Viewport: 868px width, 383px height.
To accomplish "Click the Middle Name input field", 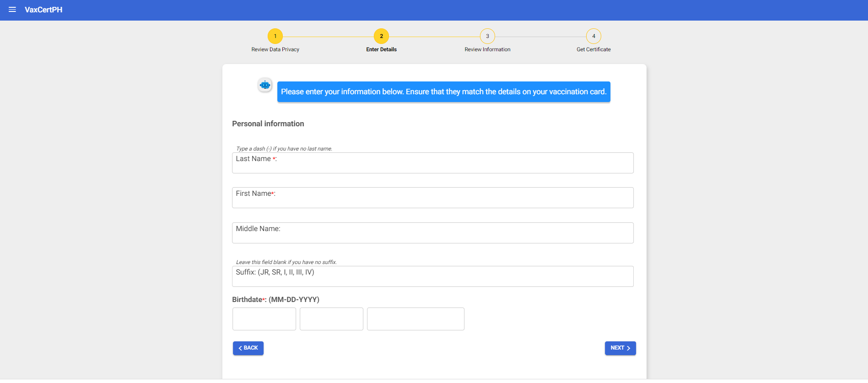I will pos(433,233).
